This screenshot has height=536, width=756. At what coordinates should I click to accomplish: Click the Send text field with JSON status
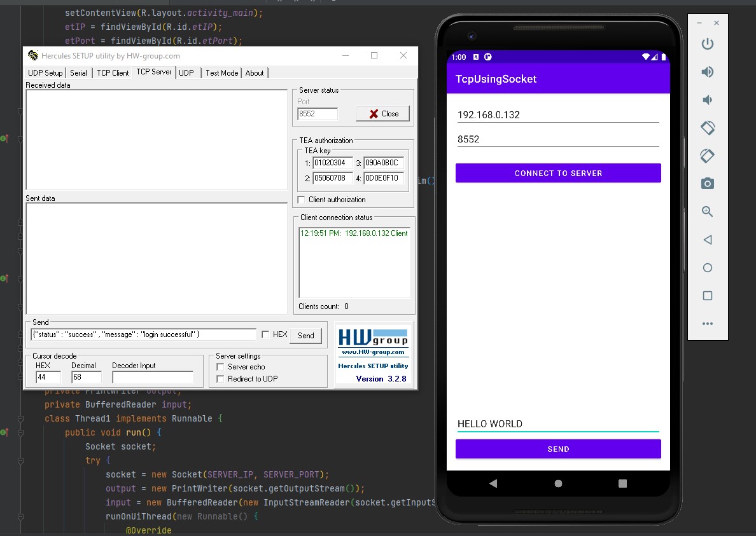pyautogui.click(x=143, y=334)
